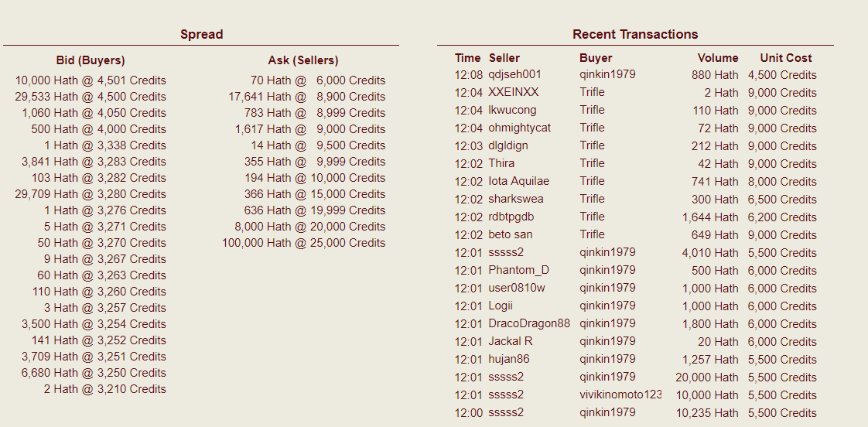Open seller lkwucong's entry
Image resolution: width=868 pixels, height=427 pixels.
pos(512,111)
